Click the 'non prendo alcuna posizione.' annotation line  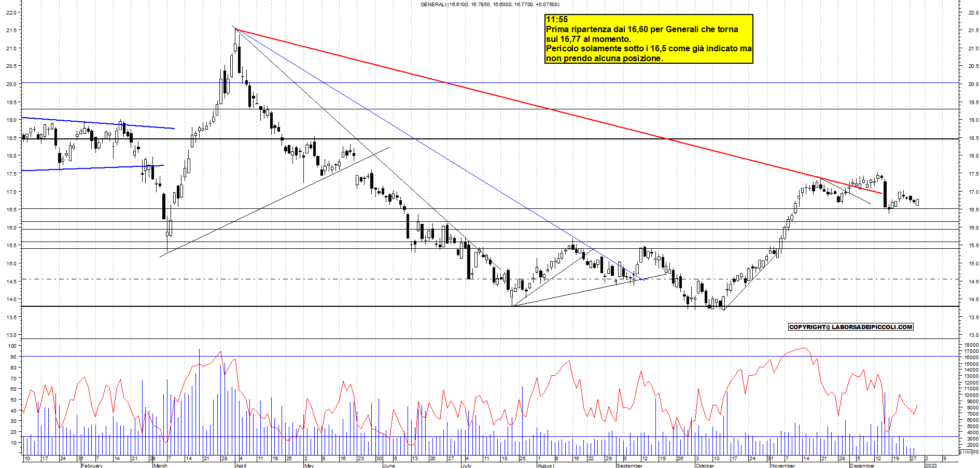click(605, 59)
